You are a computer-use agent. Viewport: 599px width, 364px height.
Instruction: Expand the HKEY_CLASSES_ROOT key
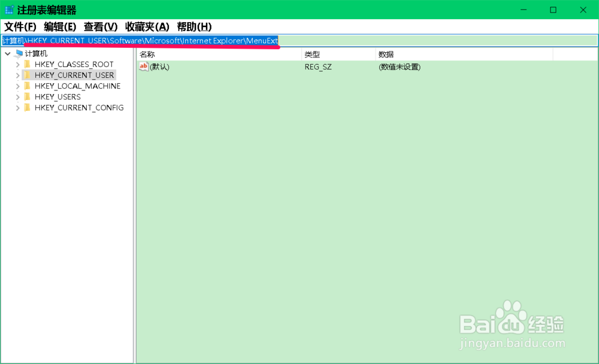coord(17,64)
